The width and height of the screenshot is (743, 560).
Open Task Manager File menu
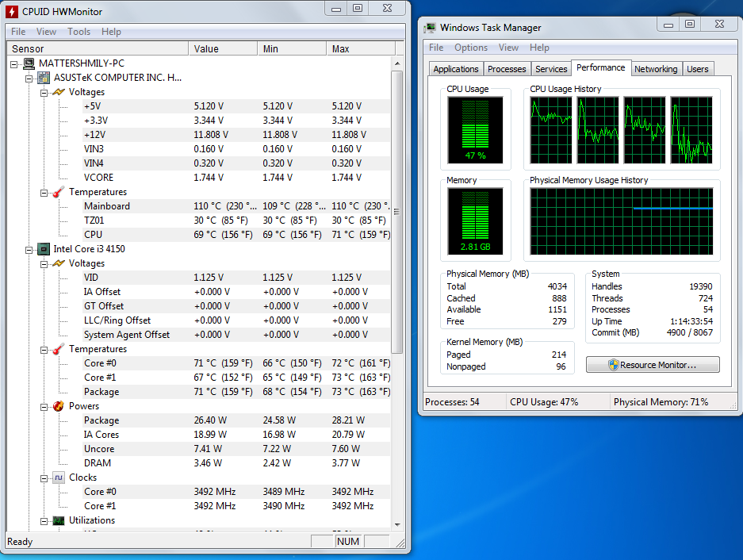pyautogui.click(x=436, y=48)
